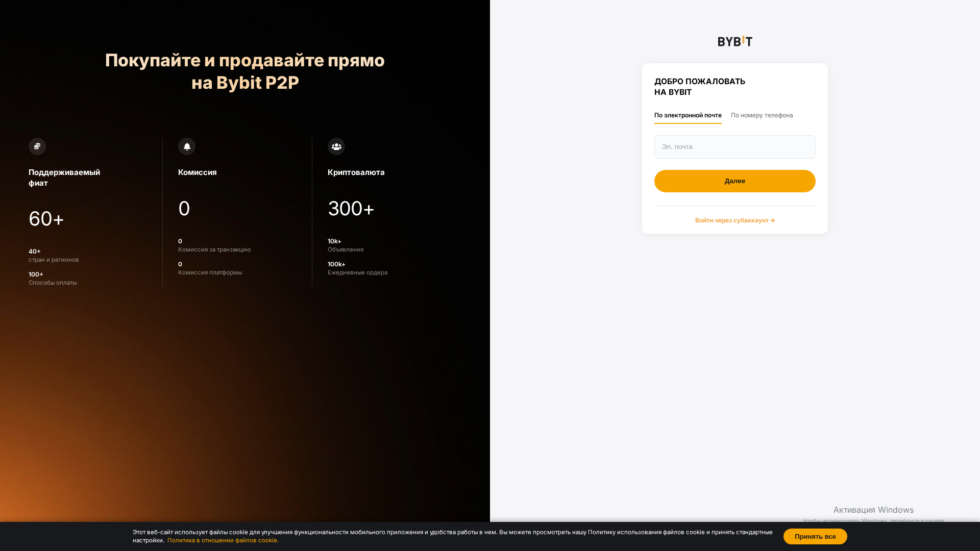
Task: Click the 100k+ daily orders figure
Action: click(x=336, y=264)
